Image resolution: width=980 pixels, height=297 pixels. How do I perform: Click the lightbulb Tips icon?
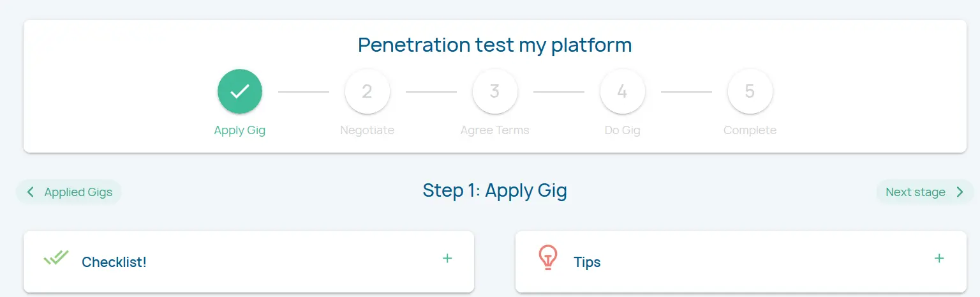[x=547, y=258]
